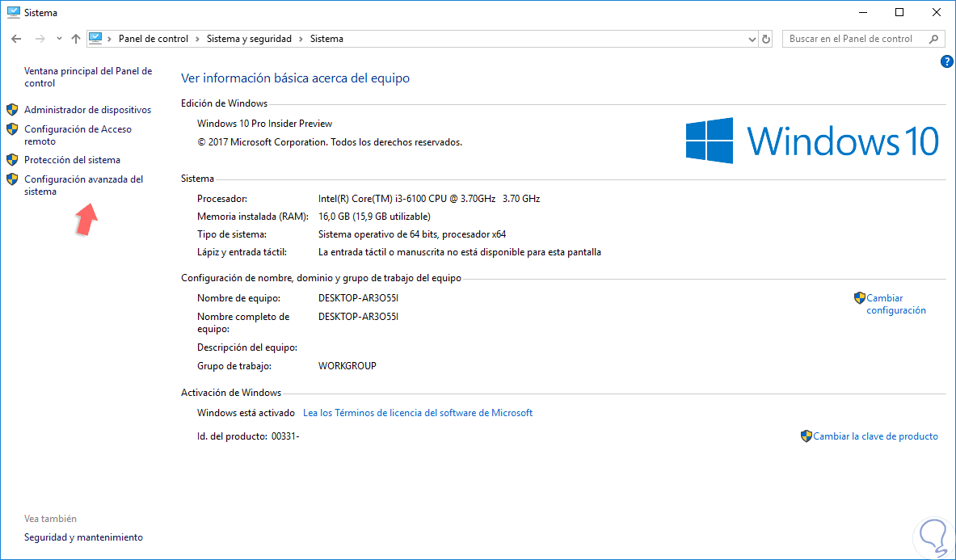Click the shield icon beside Administrador de dispositivos
This screenshot has width=956, height=560.
click(x=12, y=110)
